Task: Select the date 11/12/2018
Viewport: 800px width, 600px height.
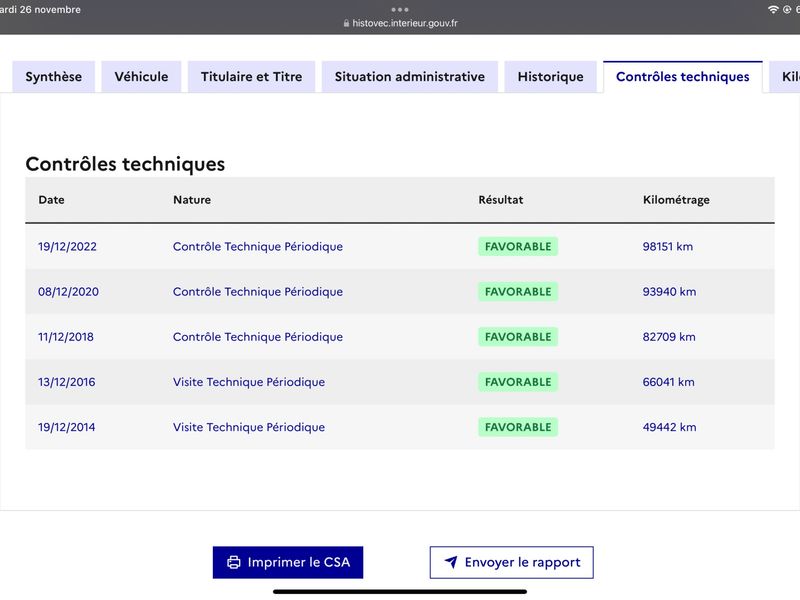Action: (x=66, y=337)
